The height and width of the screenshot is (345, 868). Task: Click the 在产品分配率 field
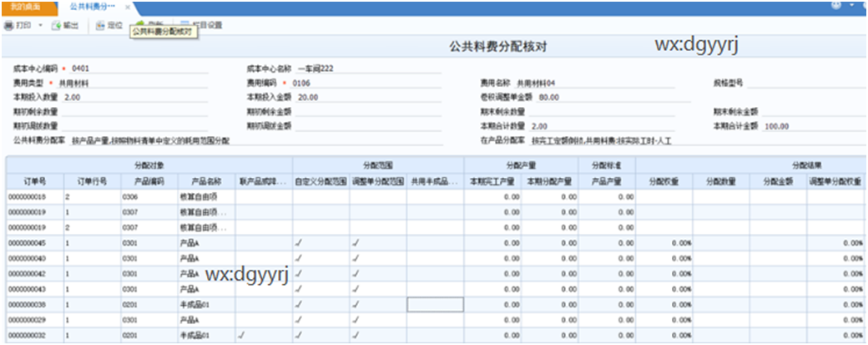point(698,140)
